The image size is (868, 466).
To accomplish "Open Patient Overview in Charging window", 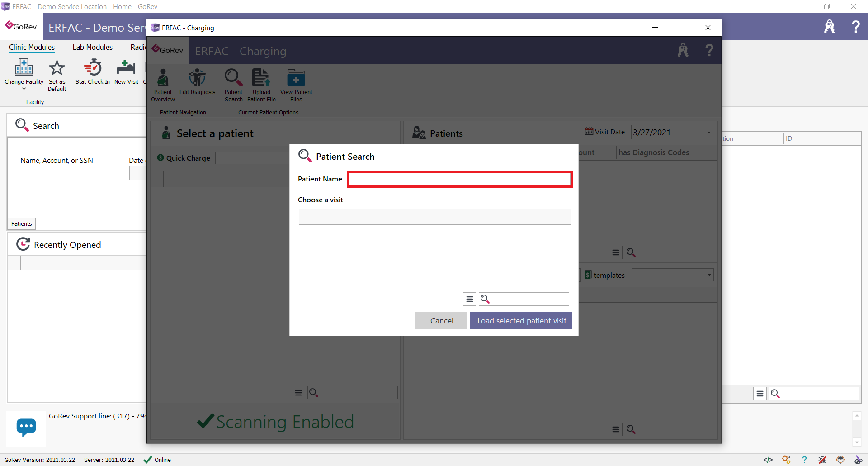I will 163,86.
